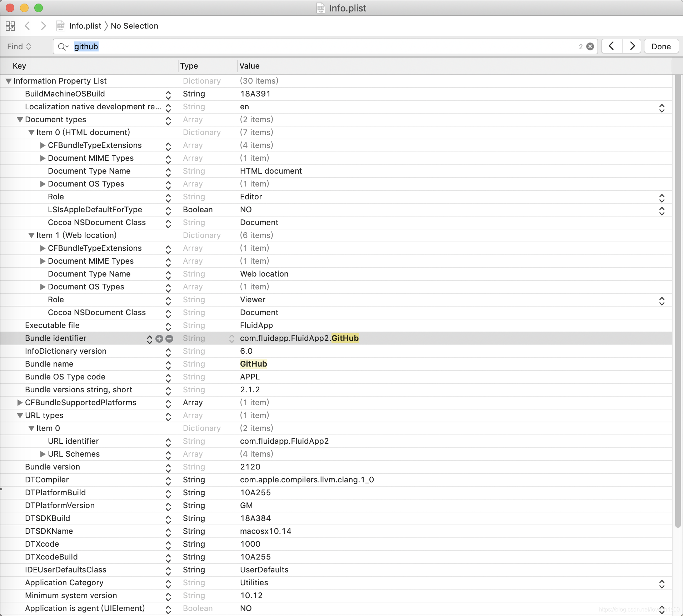The height and width of the screenshot is (616, 683).
Task: Select the DTPlatformVersion key
Action: point(60,505)
